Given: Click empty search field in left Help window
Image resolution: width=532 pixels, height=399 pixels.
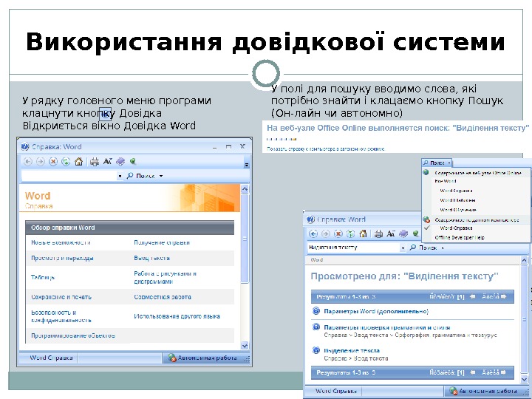Looking at the screenshot, I should coord(69,176).
